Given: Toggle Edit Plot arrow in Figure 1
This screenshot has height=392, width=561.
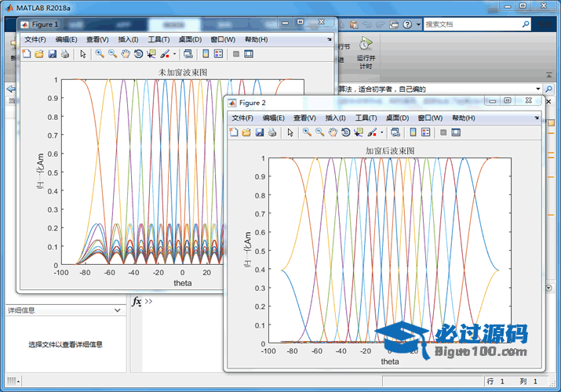Looking at the screenshot, I should [x=83, y=54].
